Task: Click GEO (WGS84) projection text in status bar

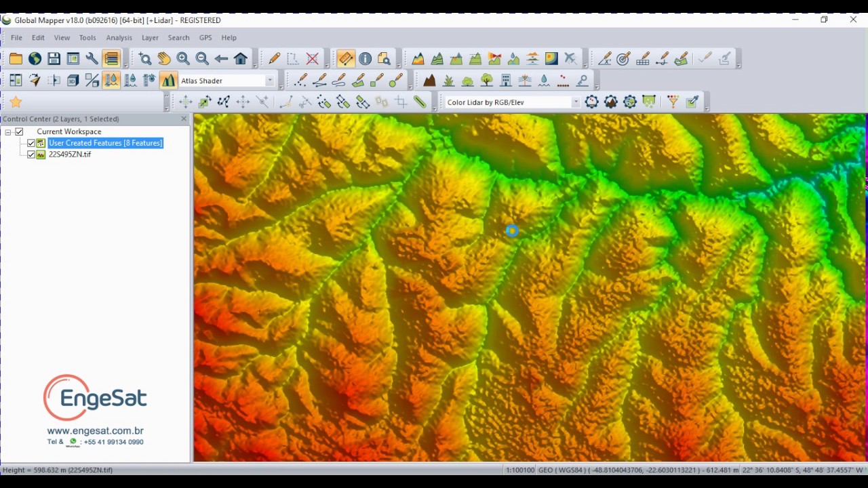Action: coord(561,470)
